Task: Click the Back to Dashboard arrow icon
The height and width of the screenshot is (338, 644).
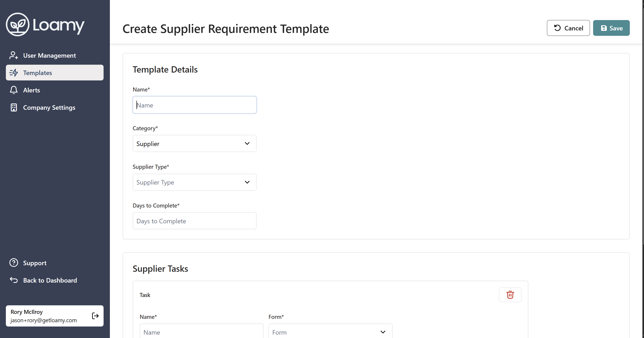Action: coord(14,280)
